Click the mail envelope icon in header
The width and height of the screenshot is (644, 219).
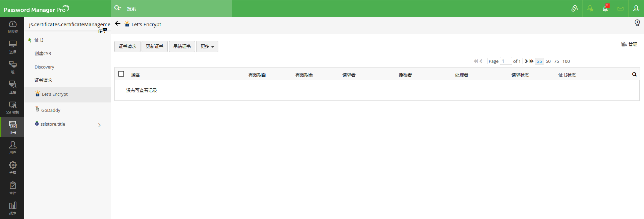click(621, 9)
